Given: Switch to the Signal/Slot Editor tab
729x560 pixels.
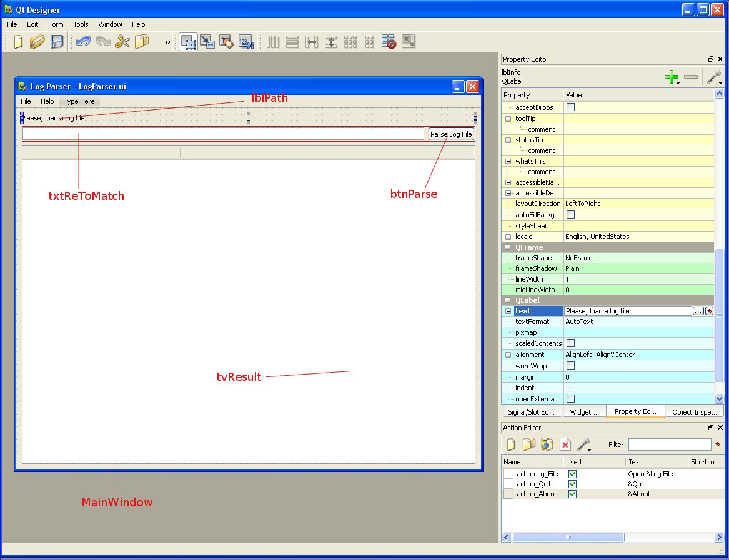Looking at the screenshot, I should point(530,412).
